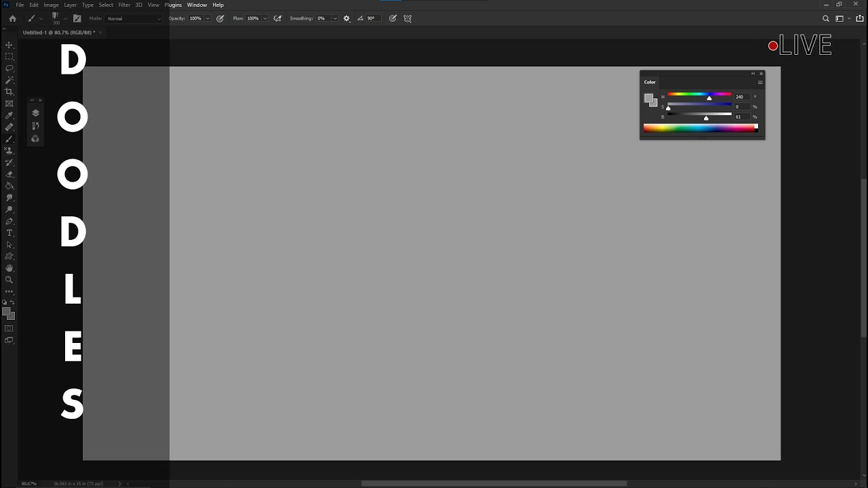Open Edit Toolbar three-dots menu
Screen dimensions: 868x488
pos(9,291)
